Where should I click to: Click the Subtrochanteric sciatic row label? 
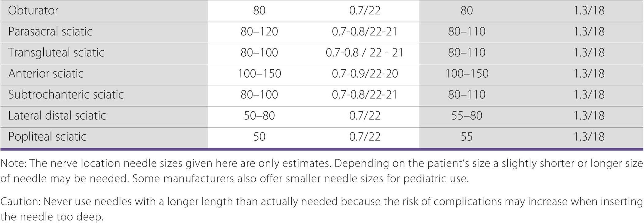(x=66, y=94)
